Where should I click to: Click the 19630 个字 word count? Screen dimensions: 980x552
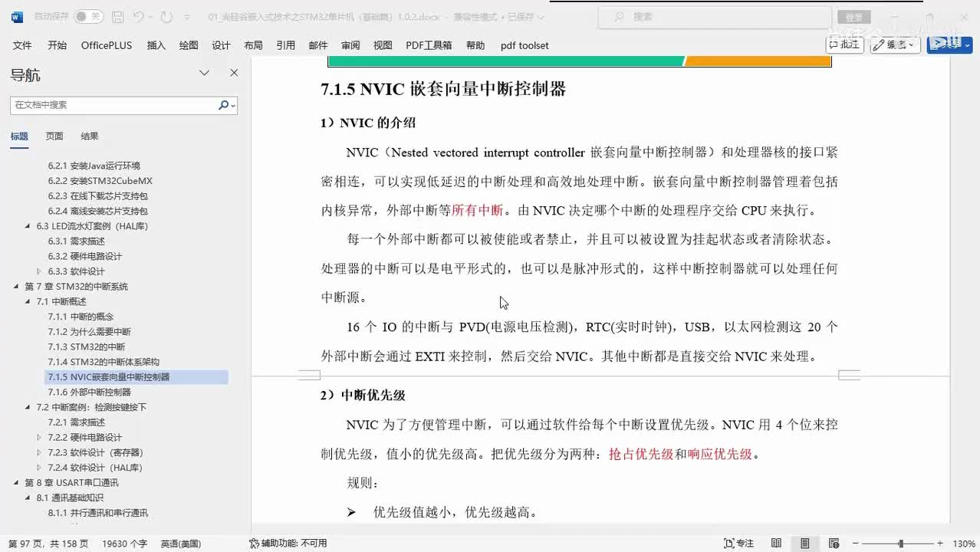(124, 544)
